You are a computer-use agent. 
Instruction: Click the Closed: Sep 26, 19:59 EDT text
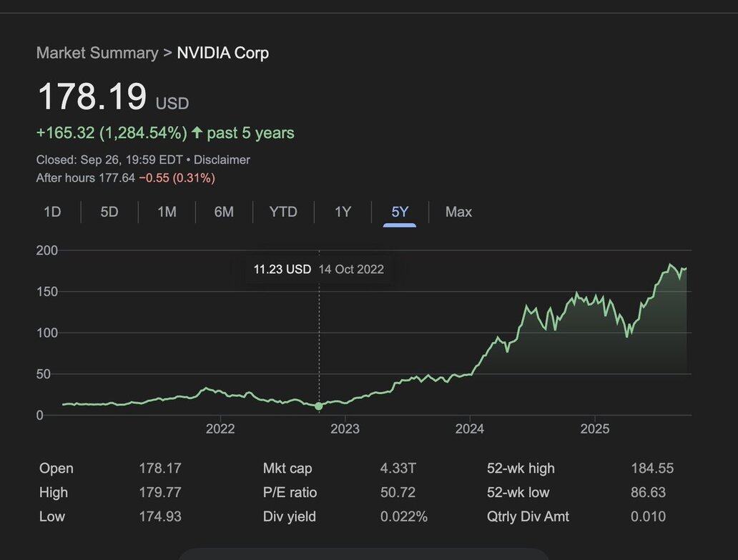coord(109,159)
